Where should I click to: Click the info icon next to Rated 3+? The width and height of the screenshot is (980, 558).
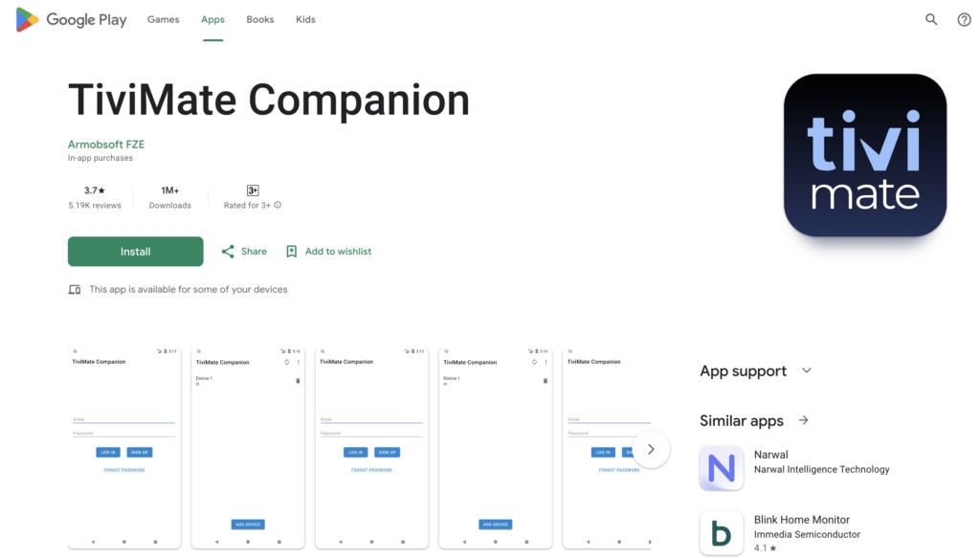[276, 204]
